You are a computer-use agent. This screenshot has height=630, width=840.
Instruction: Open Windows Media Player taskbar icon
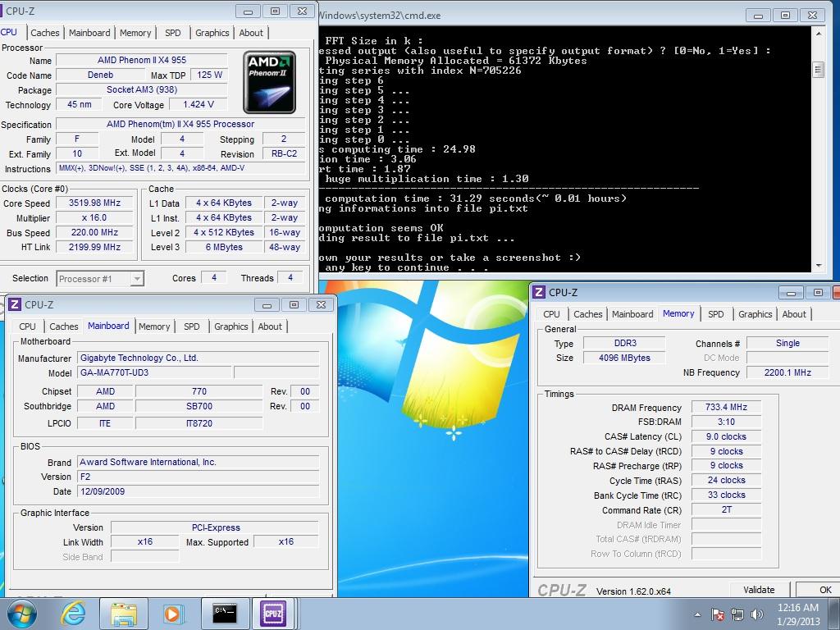point(172,614)
